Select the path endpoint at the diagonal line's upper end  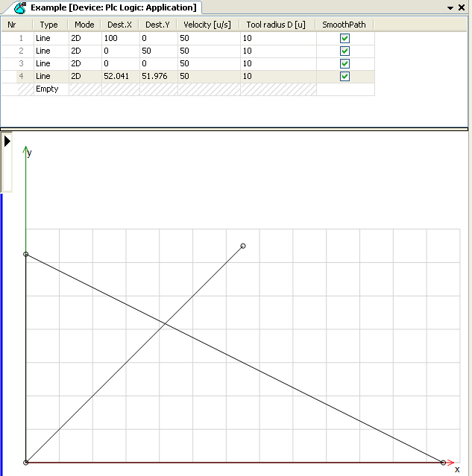243,246
